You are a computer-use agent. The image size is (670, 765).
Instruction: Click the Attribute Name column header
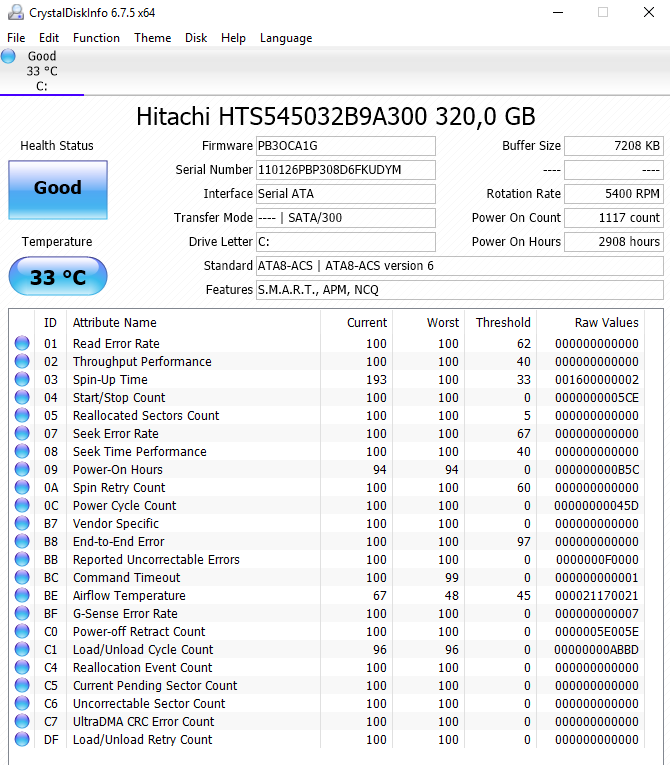(x=115, y=322)
